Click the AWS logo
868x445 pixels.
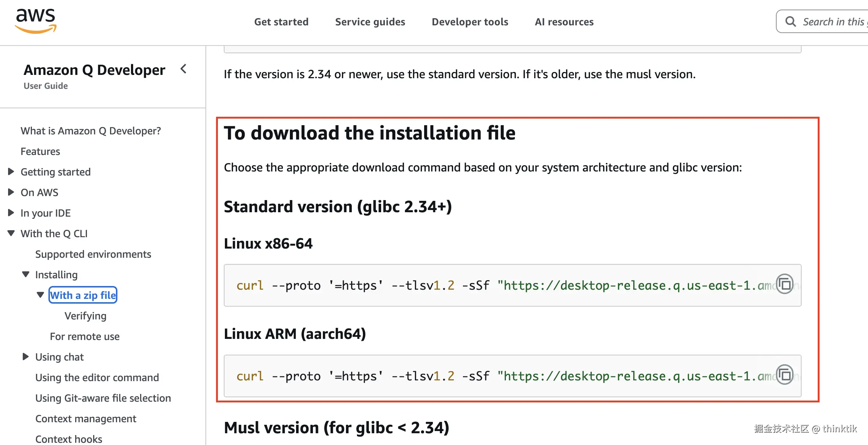(35, 20)
